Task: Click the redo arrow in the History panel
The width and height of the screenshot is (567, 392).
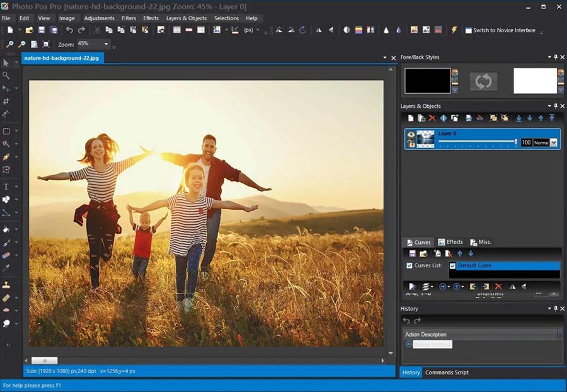Action: click(417, 320)
